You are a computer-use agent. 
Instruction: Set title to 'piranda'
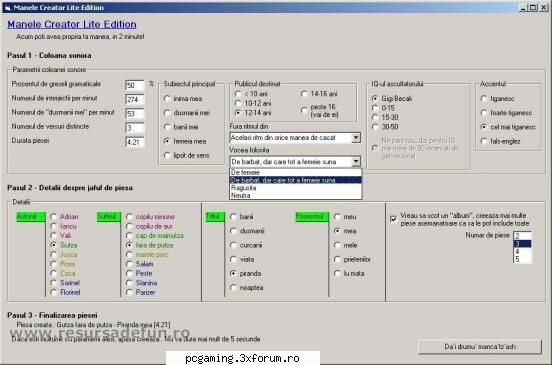coord(233,273)
